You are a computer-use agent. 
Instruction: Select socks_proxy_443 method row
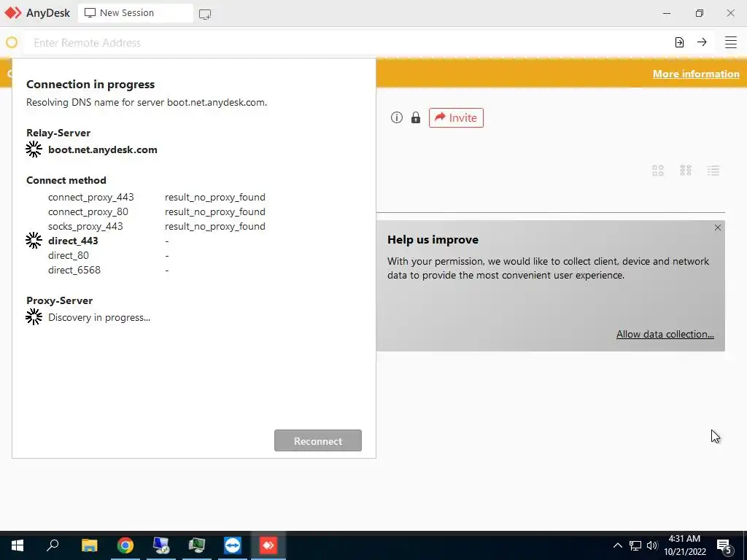[x=157, y=226]
